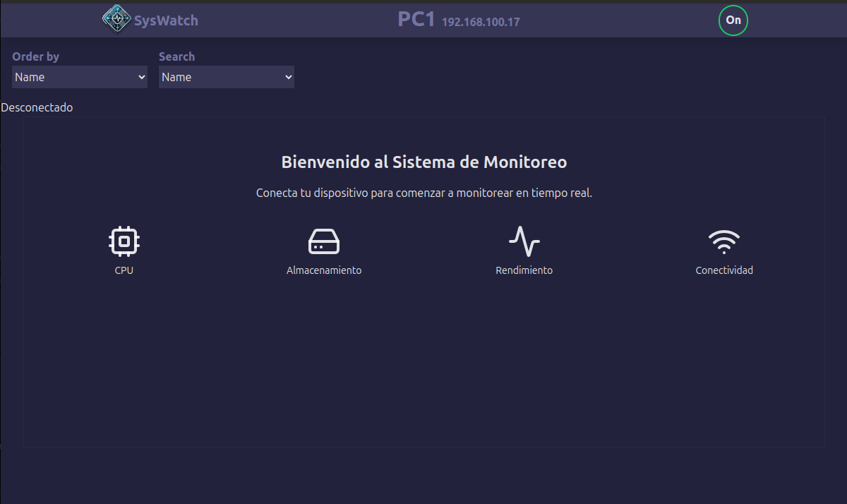Click the Bienvenido al Sistema de Monitoreo heading
Screen dimensions: 847x504
tap(424, 162)
